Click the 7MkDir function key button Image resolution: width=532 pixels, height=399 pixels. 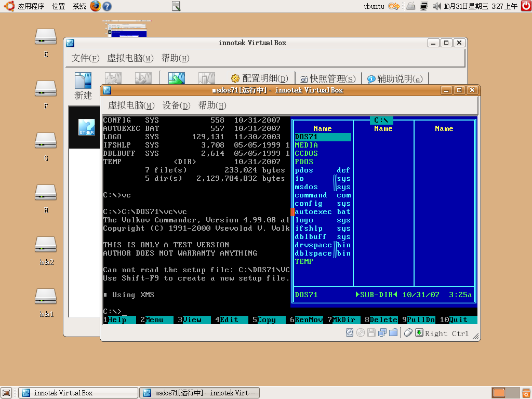coord(344,320)
